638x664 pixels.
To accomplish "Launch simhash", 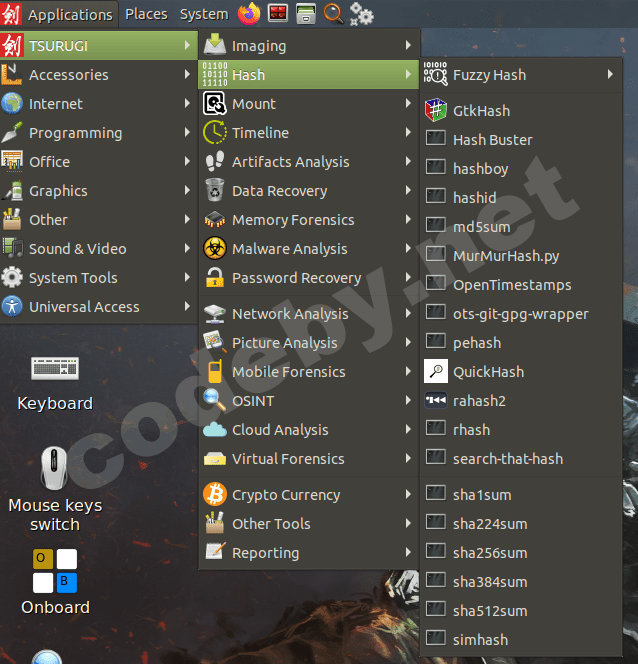I will (x=521, y=639).
